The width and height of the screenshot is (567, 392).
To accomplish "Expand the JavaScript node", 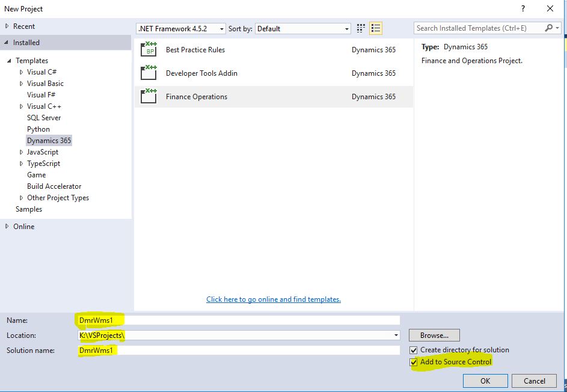I will [21, 152].
